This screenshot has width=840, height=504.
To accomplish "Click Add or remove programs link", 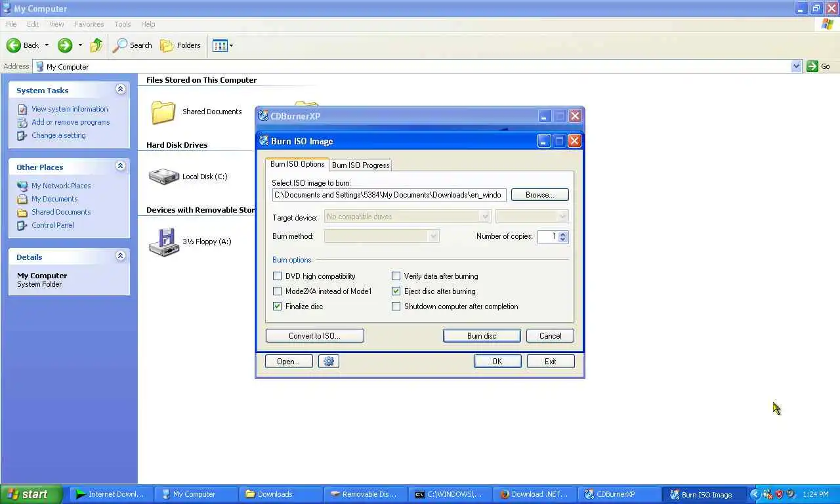I will [x=70, y=122].
